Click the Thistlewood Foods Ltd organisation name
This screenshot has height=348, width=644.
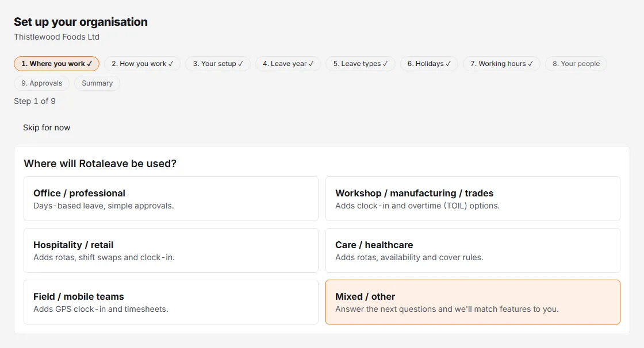pos(57,37)
